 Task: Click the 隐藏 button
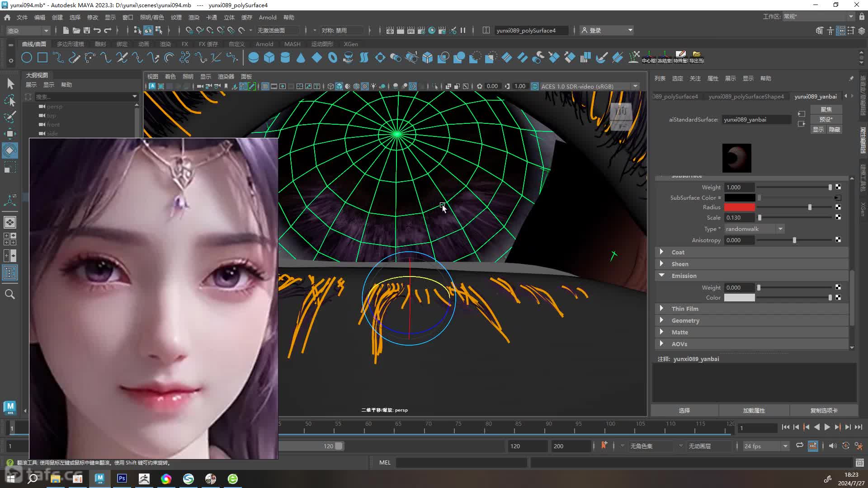[834, 129]
